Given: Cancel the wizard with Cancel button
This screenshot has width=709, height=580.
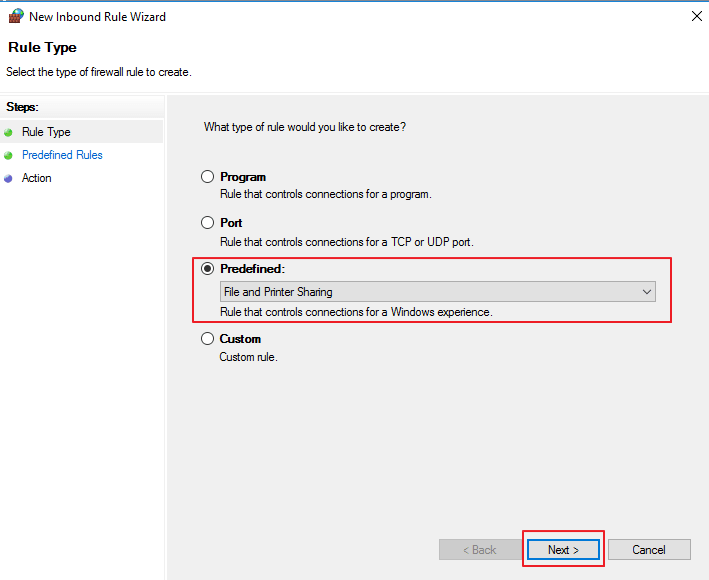Looking at the screenshot, I should coord(649,550).
